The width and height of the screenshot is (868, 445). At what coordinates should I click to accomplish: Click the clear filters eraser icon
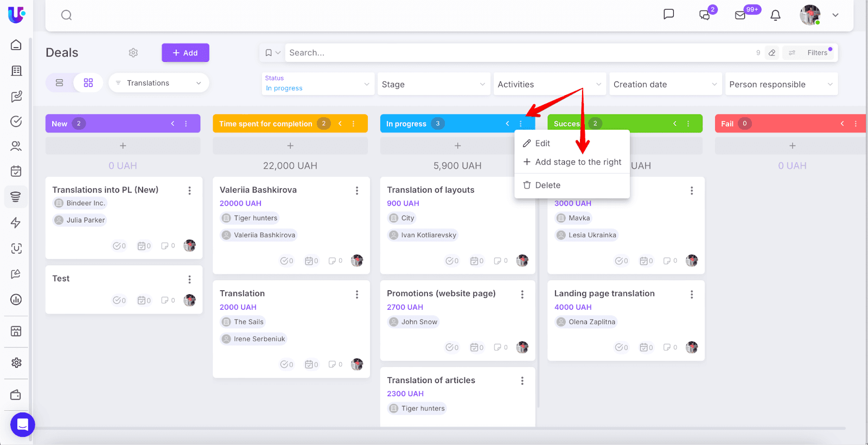click(772, 53)
